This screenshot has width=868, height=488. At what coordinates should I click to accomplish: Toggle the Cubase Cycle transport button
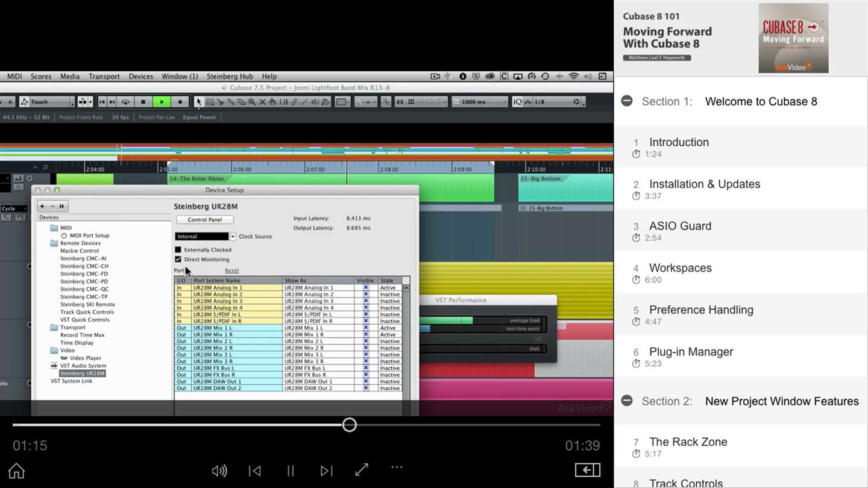(x=125, y=102)
